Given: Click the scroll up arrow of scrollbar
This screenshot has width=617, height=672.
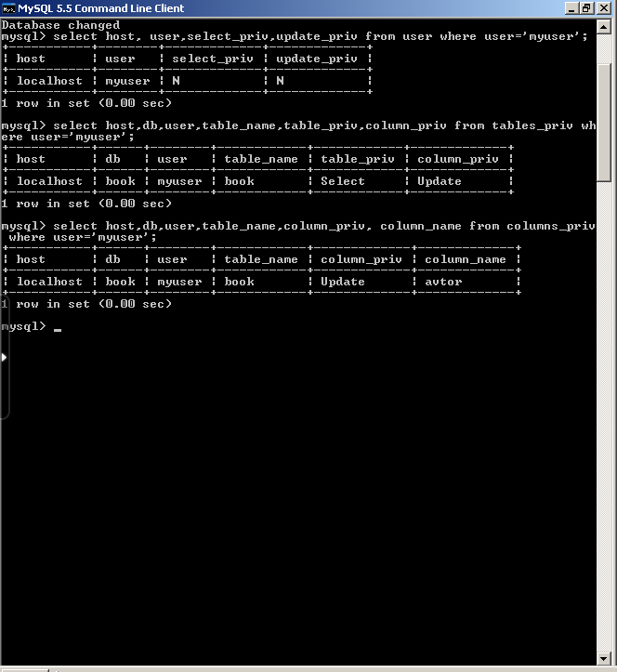Looking at the screenshot, I should click(x=604, y=28).
